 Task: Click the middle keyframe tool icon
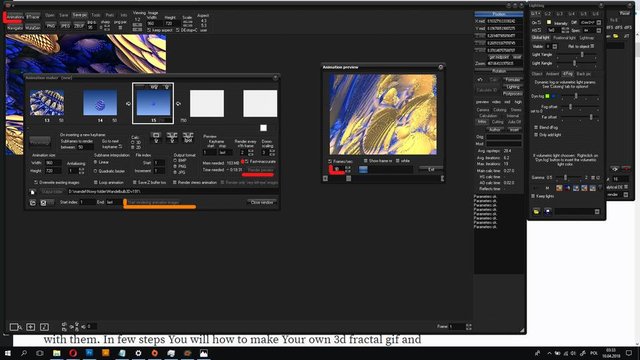click(x=172, y=137)
